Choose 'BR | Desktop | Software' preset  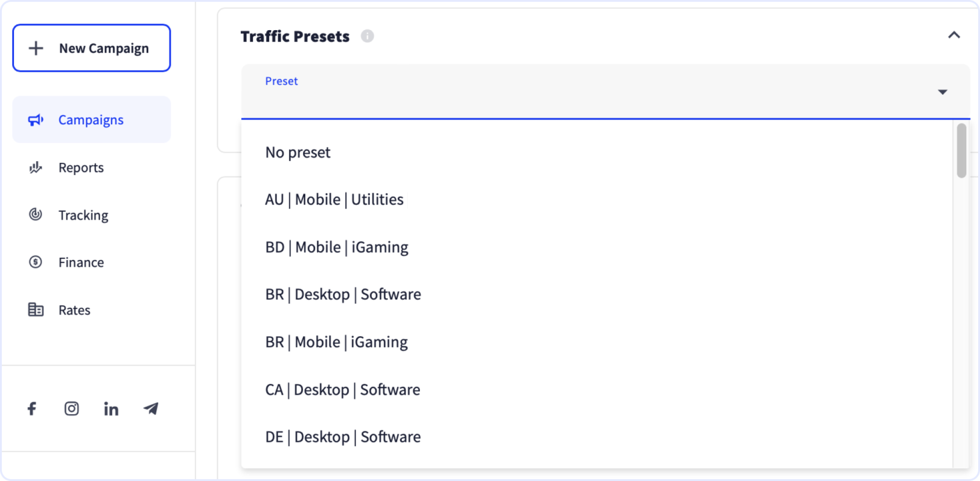pyautogui.click(x=597, y=295)
